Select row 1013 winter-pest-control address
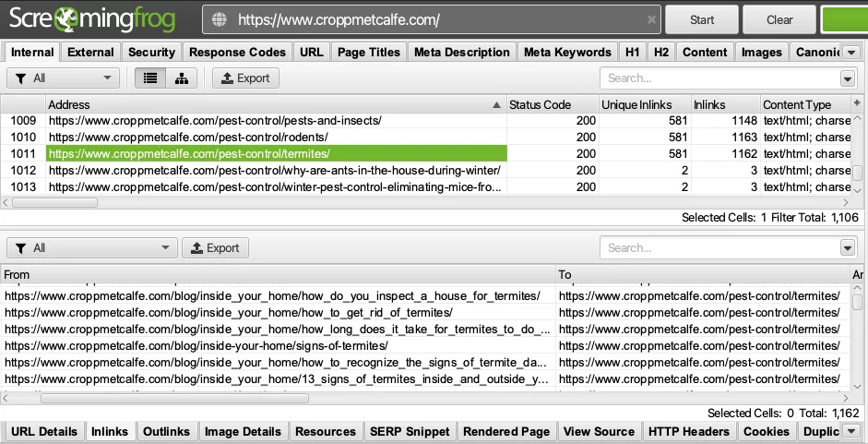 pos(276,186)
